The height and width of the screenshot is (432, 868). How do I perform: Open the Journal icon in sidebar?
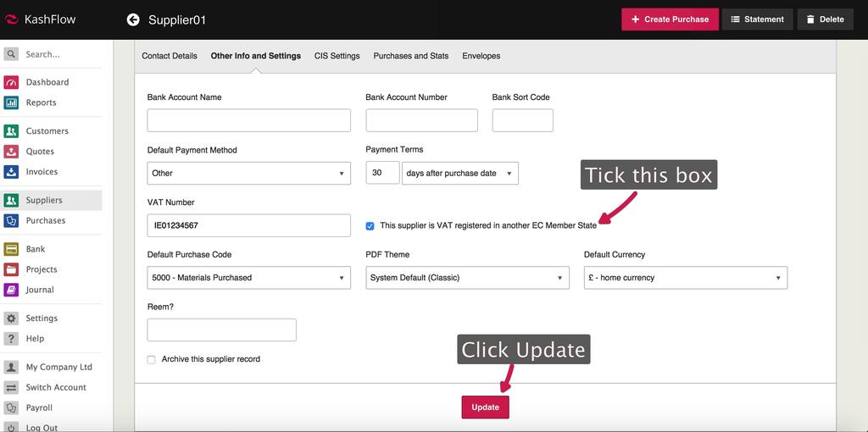11,290
